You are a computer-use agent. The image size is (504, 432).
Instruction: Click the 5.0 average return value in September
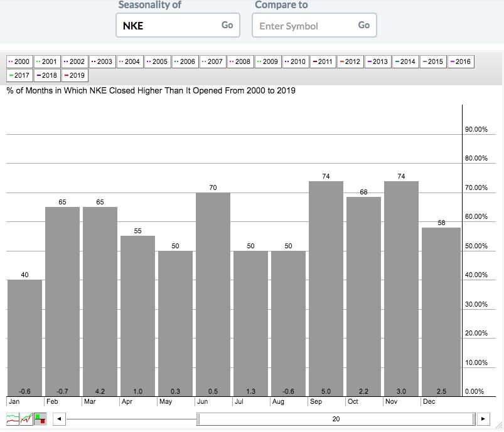(x=326, y=391)
